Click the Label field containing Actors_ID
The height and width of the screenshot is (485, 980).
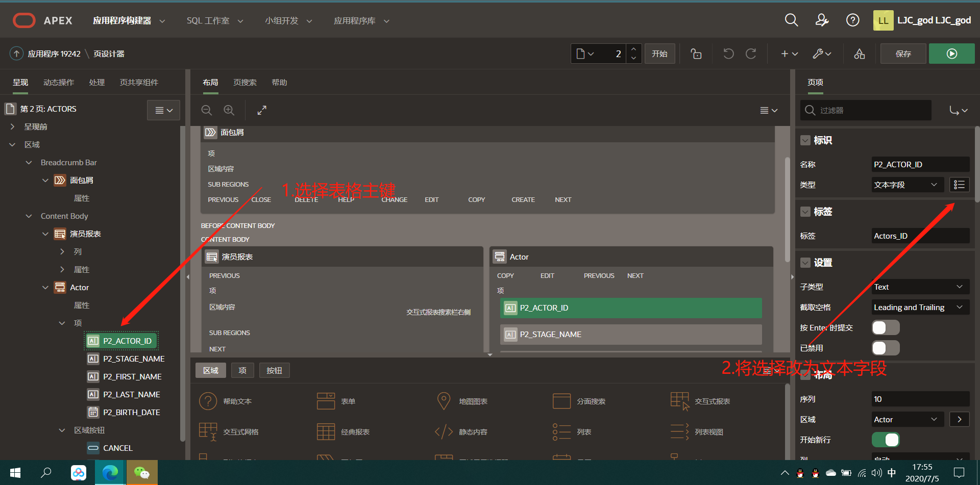click(x=920, y=236)
